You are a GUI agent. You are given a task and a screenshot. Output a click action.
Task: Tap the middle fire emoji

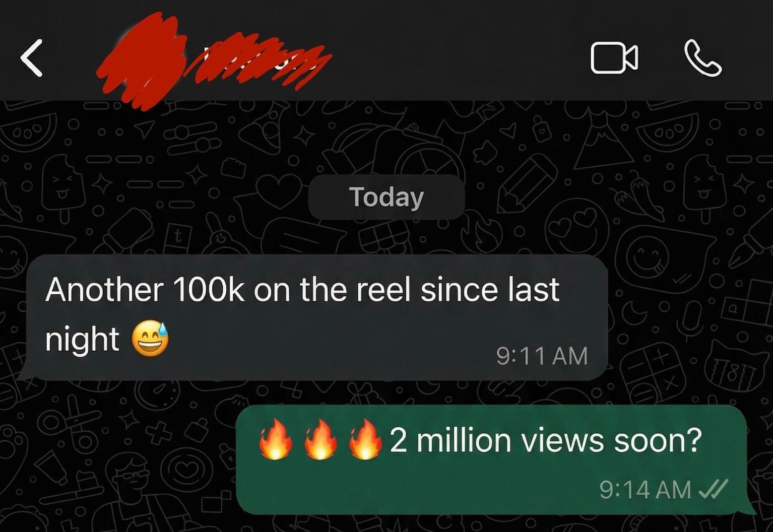pyautogui.click(x=320, y=440)
